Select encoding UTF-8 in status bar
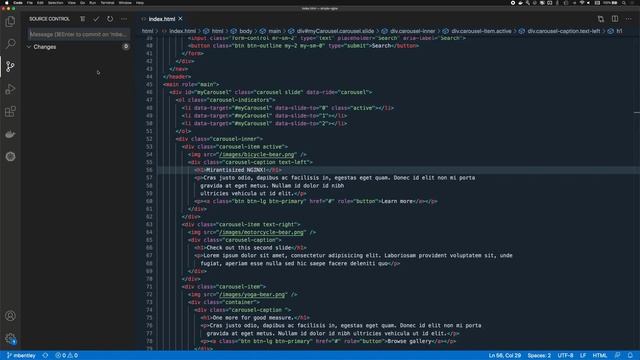The height and width of the screenshot is (360, 640). pos(565,356)
